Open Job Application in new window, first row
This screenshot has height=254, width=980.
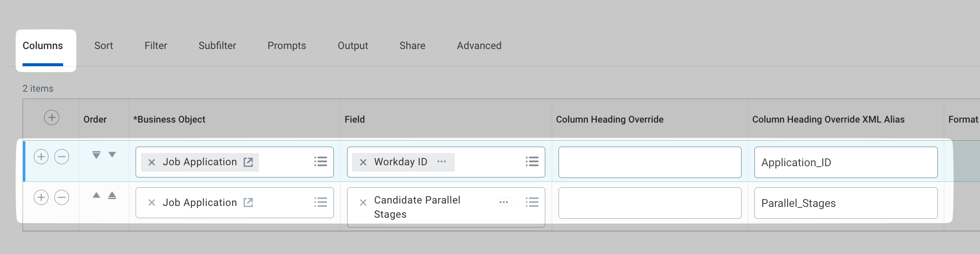click(248, 162)
